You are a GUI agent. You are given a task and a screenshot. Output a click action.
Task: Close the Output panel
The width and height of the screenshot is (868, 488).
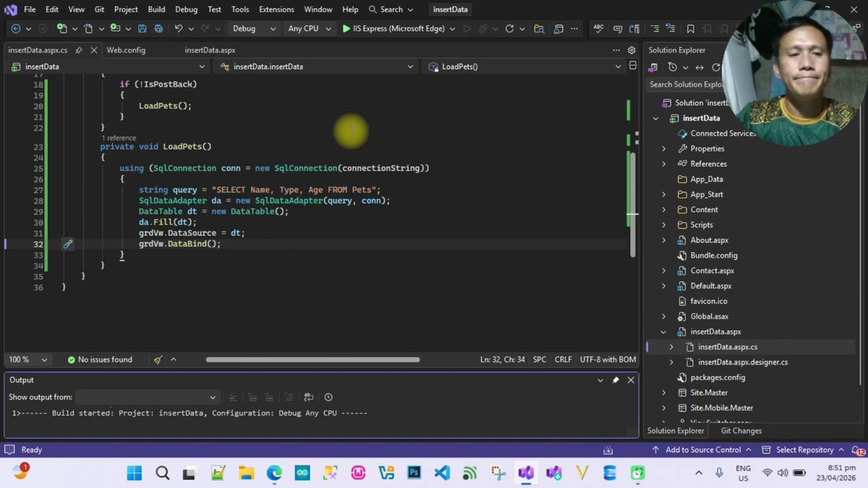point(631,380)
